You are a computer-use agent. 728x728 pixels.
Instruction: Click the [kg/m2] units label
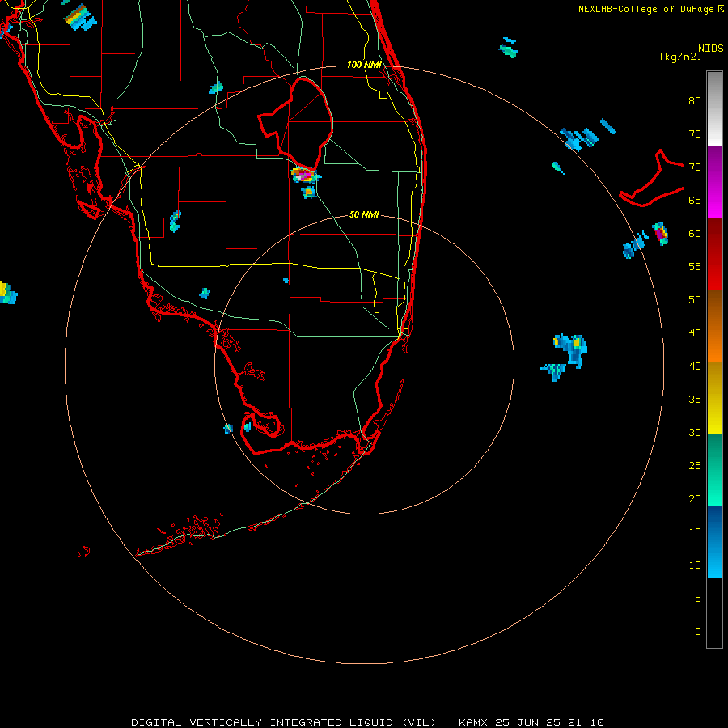click(x=681, y=57)
